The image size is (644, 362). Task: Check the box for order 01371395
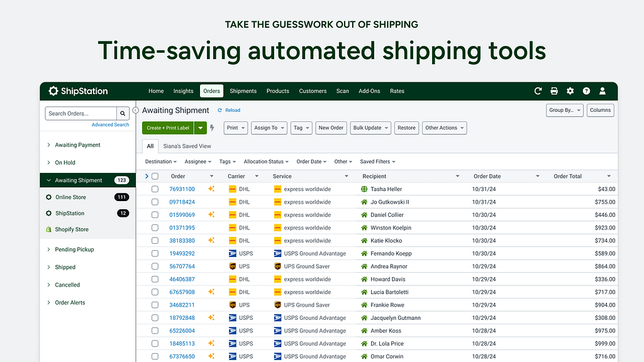click(x=155, y=228)
